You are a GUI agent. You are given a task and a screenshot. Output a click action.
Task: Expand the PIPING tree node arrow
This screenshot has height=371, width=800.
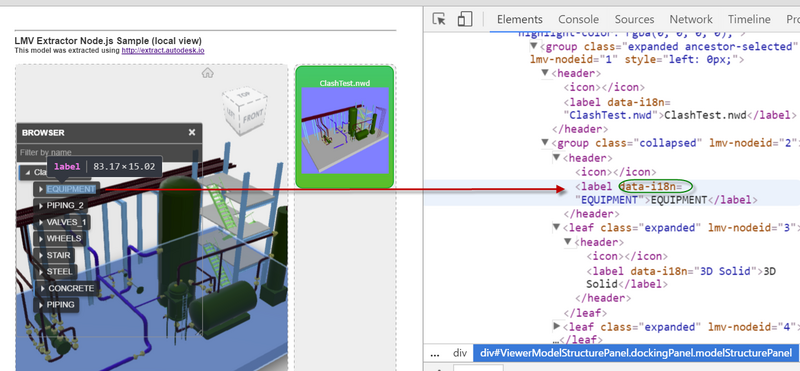[x=41, y=305]
